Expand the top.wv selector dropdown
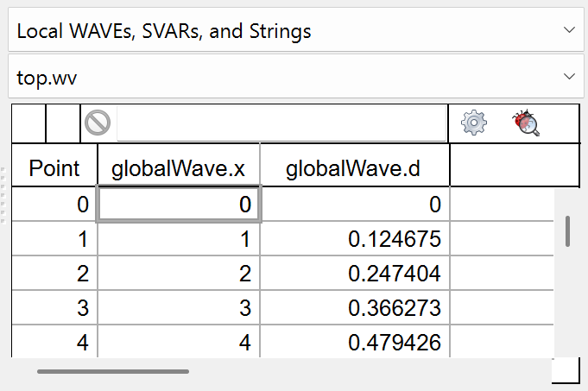The image size is (588, 391). (x=294, y=77)
